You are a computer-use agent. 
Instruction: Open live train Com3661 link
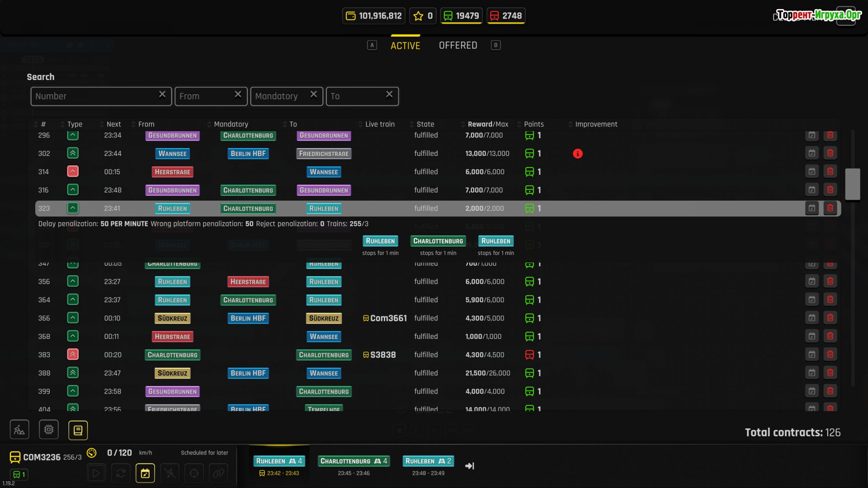388,318
